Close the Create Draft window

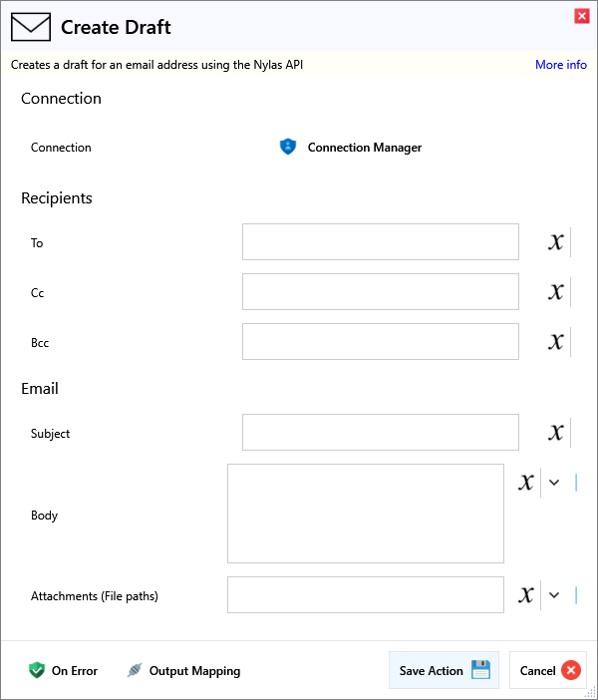pos(582,16)
